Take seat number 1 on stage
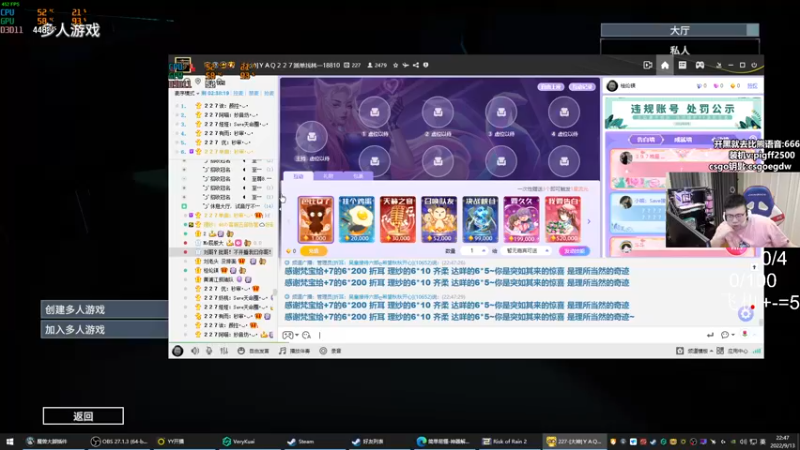 coord(374,112)
